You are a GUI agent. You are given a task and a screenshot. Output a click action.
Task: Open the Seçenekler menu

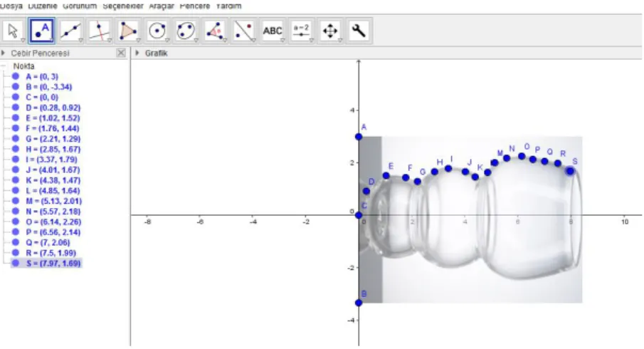(123, 6)
